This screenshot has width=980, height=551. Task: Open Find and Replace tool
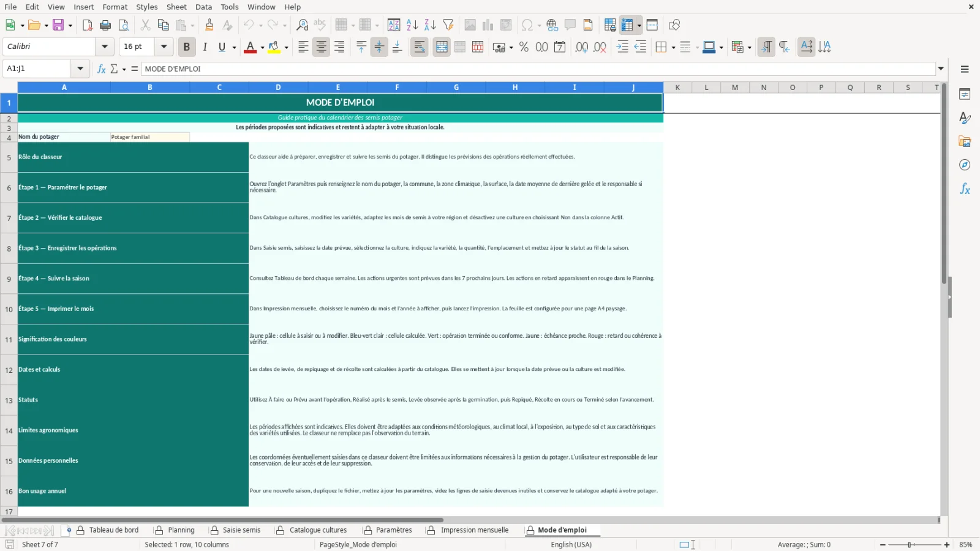tap(302, 25)
